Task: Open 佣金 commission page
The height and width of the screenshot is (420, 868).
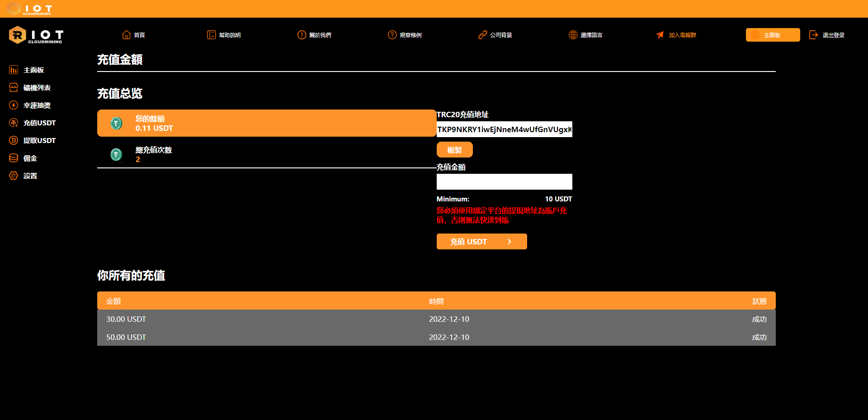Action: [x=30, y=158]
